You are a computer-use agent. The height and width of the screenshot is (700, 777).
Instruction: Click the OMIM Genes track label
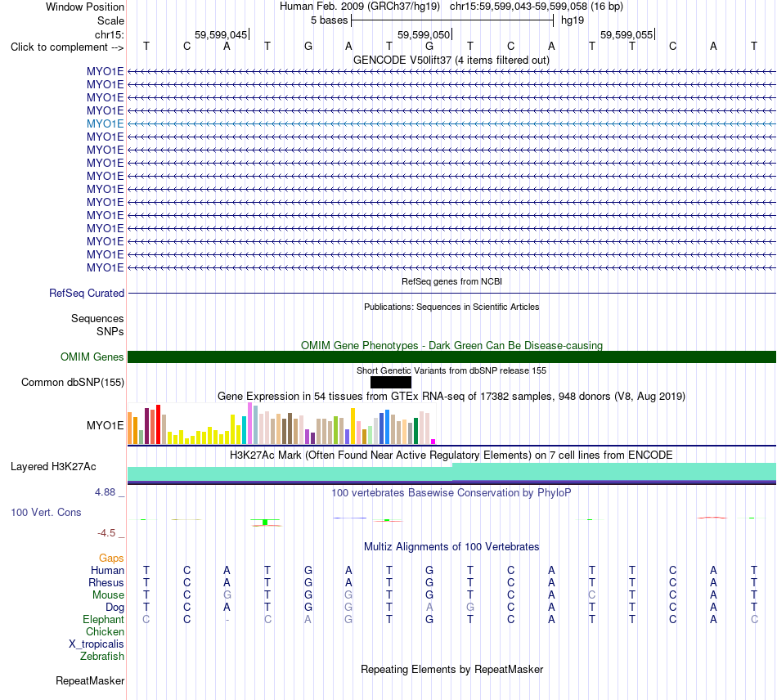92,357
